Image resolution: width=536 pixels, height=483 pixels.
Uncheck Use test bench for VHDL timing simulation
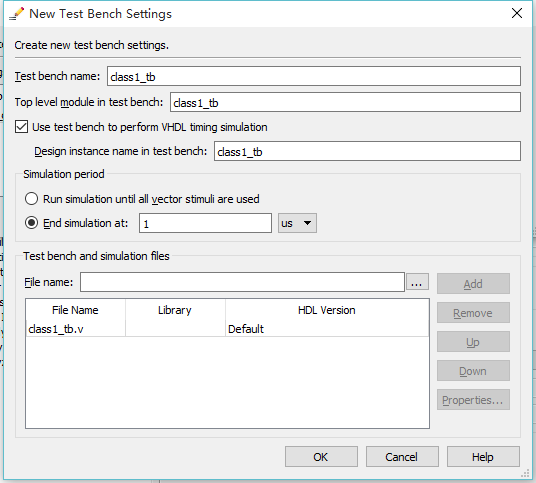point(22,127)
